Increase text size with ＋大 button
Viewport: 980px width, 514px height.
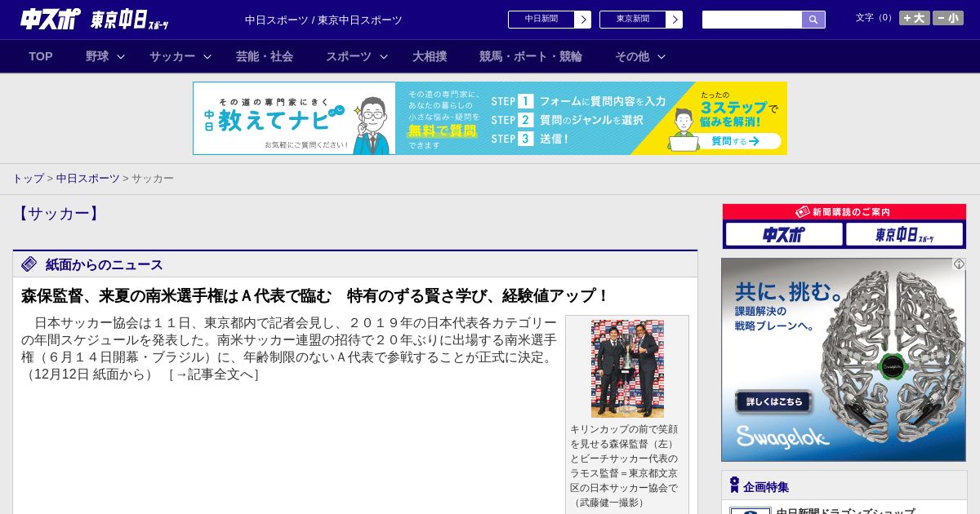point(915,18)
